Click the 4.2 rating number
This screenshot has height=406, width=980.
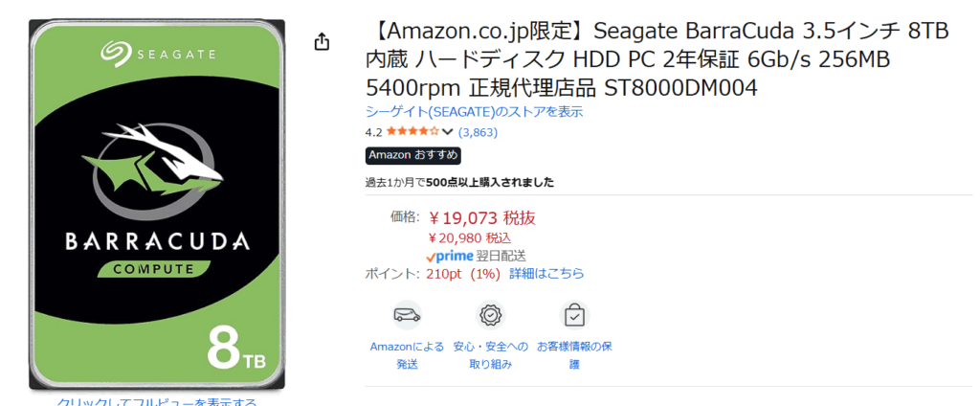(x=373, y=132)
